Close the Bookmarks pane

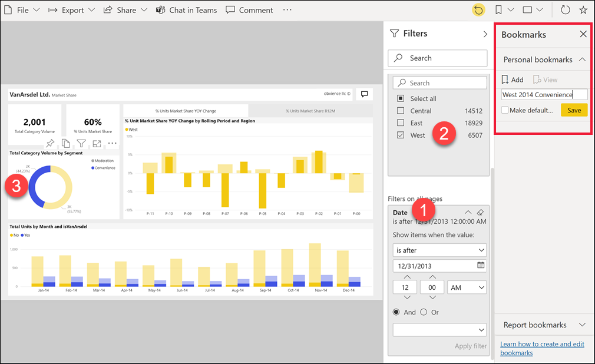(583, 34)
